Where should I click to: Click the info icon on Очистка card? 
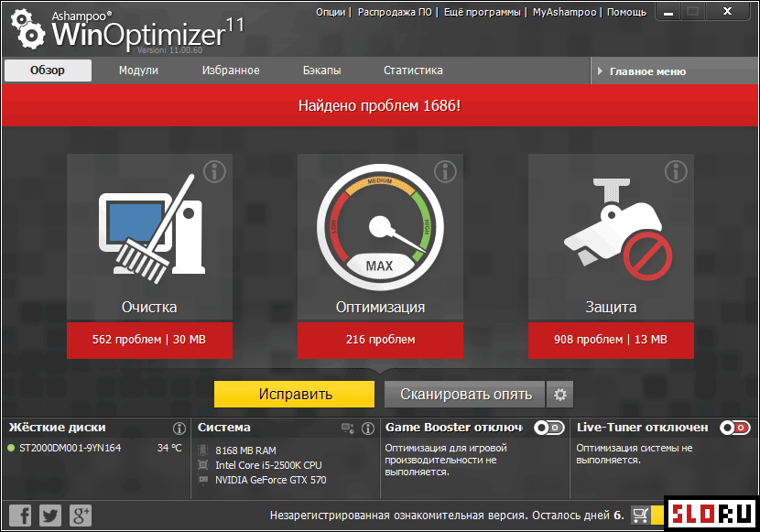coord(214,171)
